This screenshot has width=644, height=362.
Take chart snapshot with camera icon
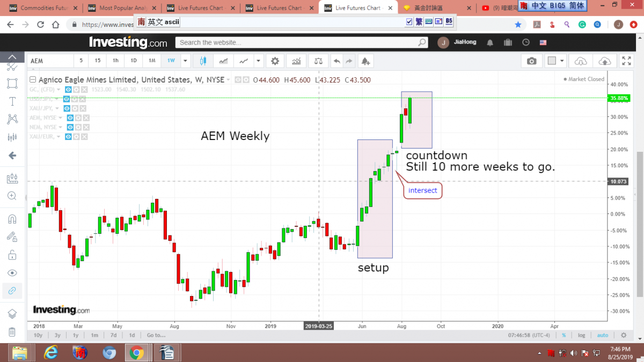tap(531, 61)
